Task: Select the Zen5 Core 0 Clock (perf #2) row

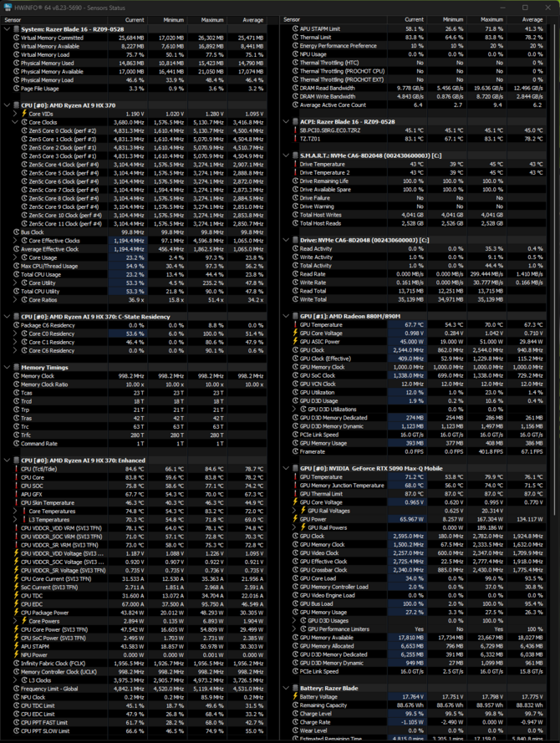Action: coord(134,130)
